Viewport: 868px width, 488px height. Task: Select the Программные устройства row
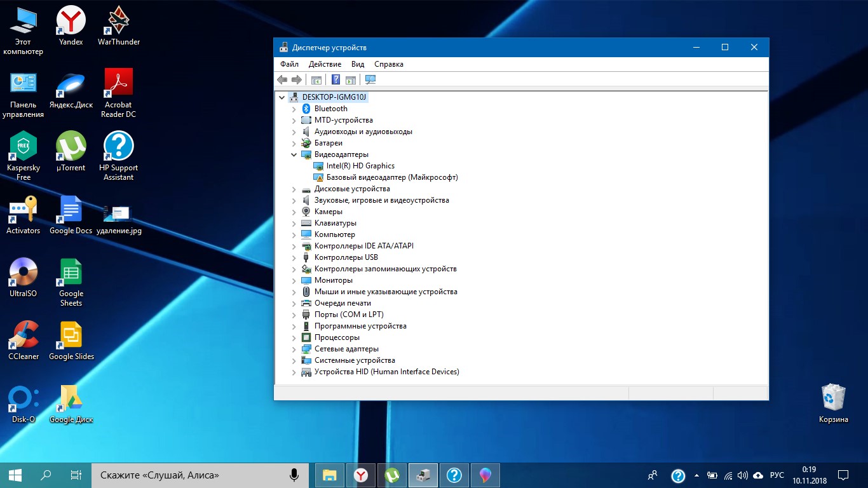coord(360,326)
